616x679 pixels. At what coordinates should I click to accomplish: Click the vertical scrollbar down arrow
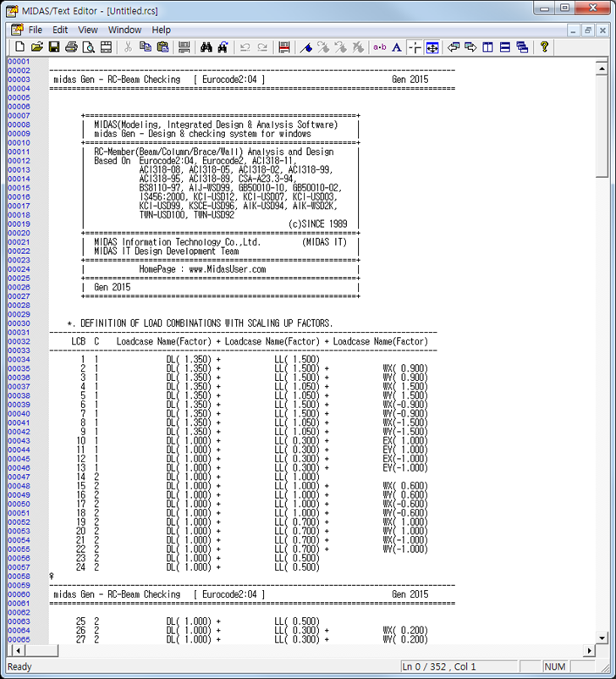602,638
